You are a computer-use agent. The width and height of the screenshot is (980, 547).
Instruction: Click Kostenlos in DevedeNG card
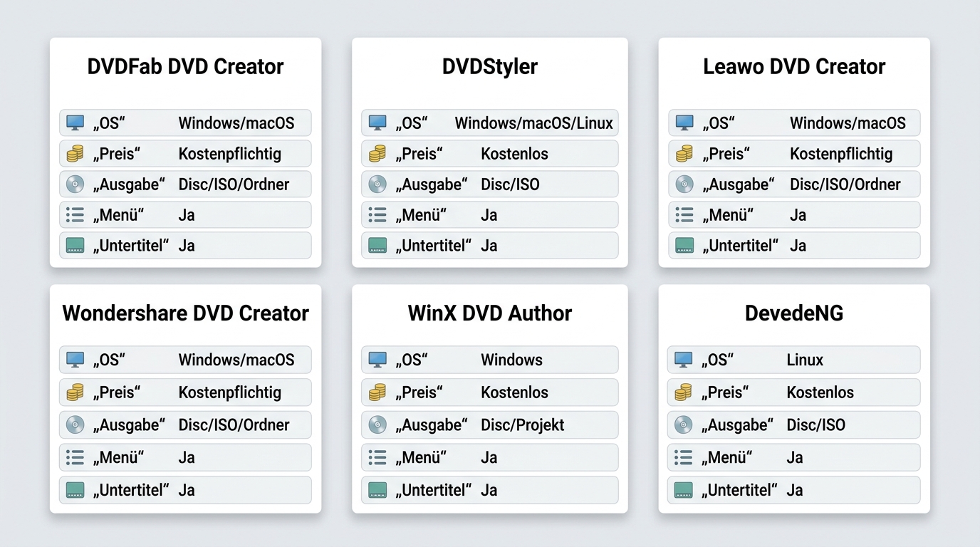tap(820, 392)
